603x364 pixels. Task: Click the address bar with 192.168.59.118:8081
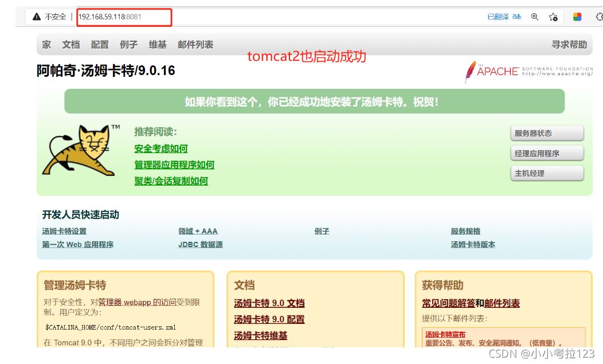124,17
